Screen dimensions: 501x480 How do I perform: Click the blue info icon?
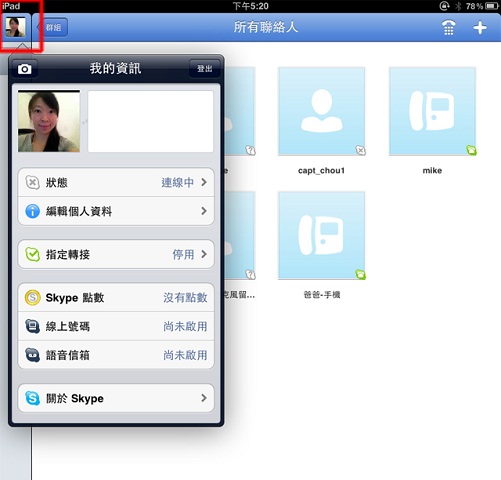click(32, 211)
